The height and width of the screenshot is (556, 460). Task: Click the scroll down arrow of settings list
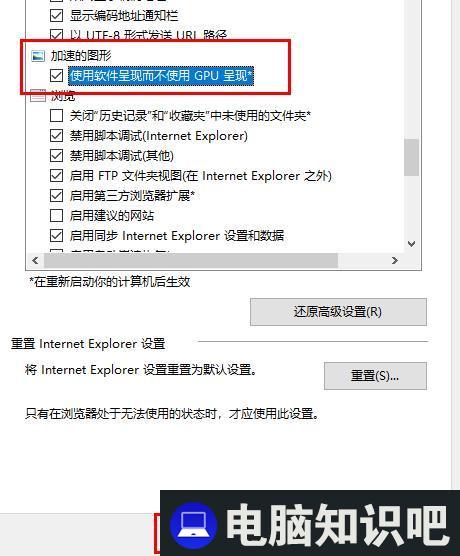[411, 244]
